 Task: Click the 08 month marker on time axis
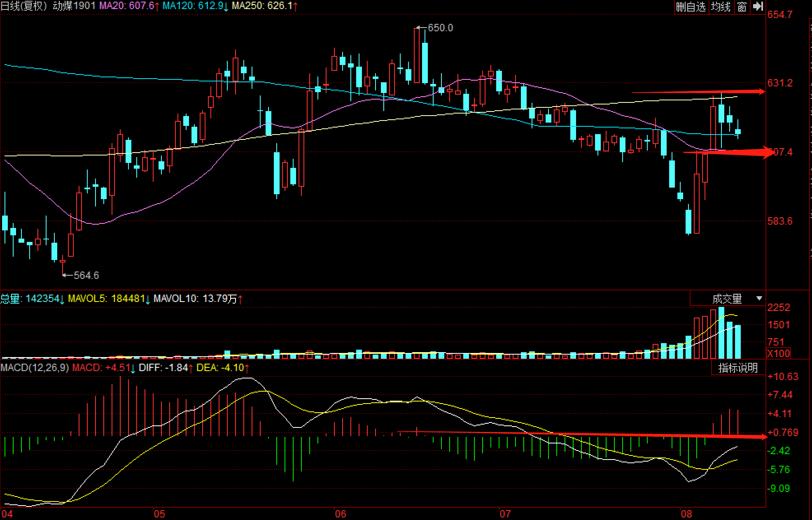[x=686, y=514]
